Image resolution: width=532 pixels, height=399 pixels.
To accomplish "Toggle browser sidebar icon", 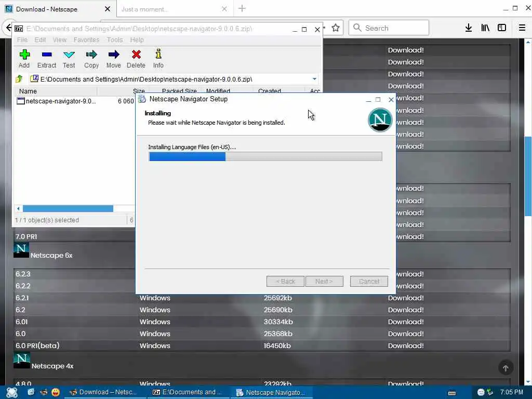I will (x=502, y=28).
